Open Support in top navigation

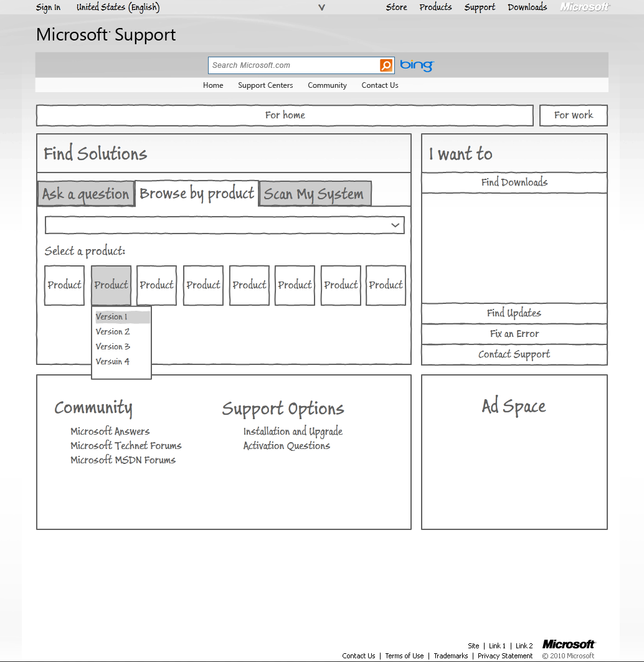(x=480, y=7)
